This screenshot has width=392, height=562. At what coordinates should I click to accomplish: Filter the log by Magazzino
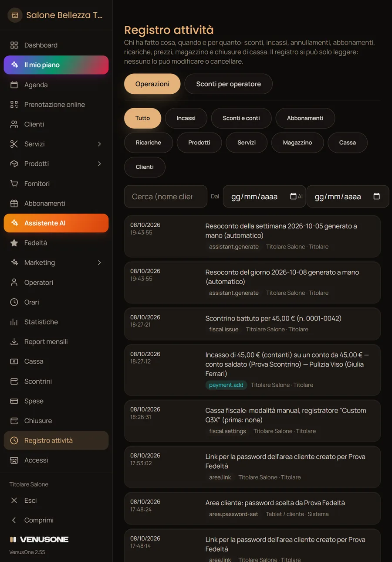(297, 143)
